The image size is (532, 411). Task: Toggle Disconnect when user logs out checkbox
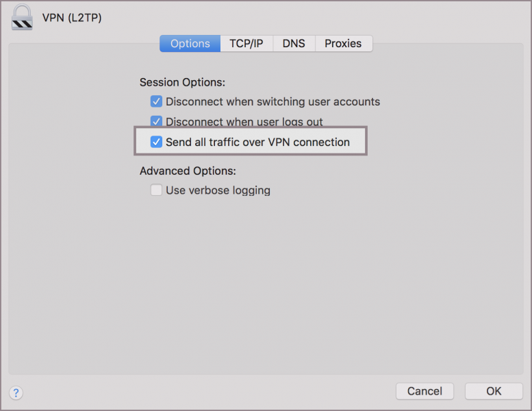tap(157, 122)
